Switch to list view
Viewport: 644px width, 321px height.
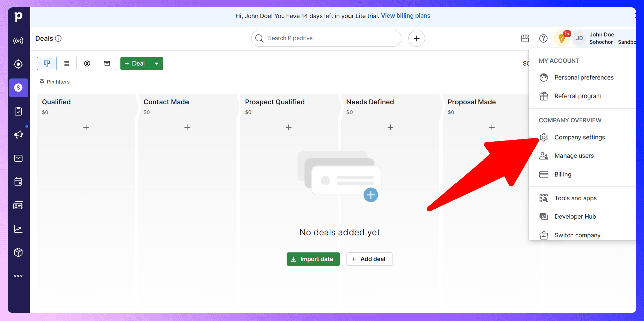[x=67, y=64]
